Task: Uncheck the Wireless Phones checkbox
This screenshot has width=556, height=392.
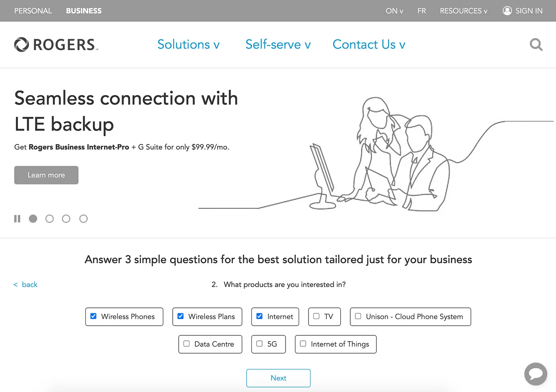Action: [93, 316]
